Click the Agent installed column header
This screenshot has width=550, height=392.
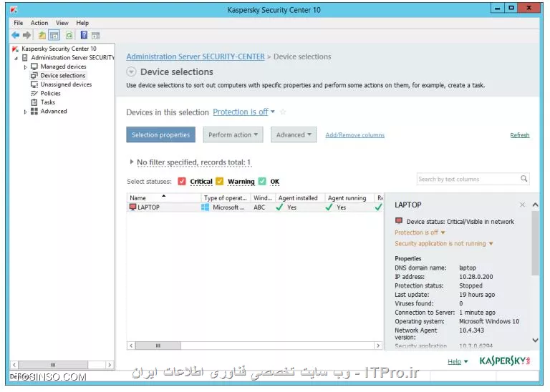point(300,198)
